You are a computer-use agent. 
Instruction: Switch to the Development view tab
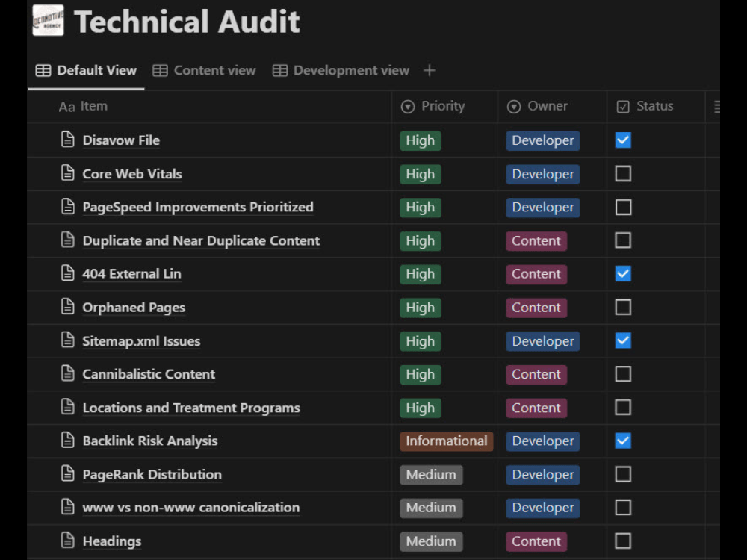pyautogui.click(x=341, y=70)
